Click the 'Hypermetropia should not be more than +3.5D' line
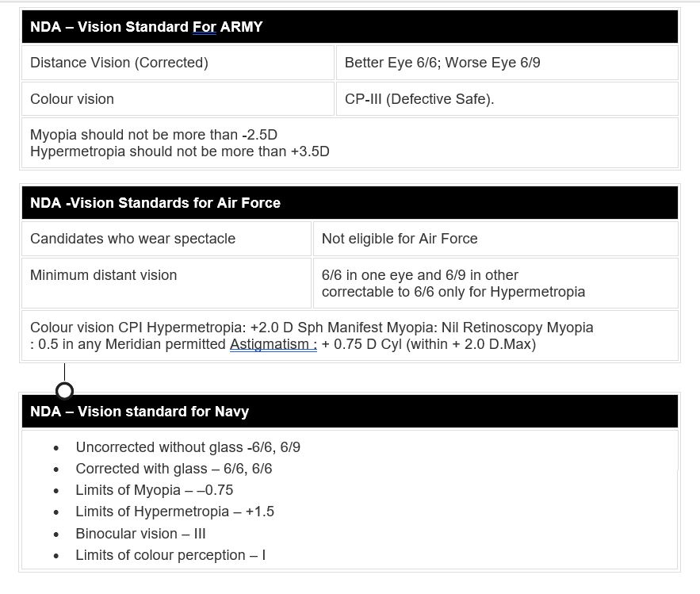This screenshot has height=594, width=700. pos(179,151)
